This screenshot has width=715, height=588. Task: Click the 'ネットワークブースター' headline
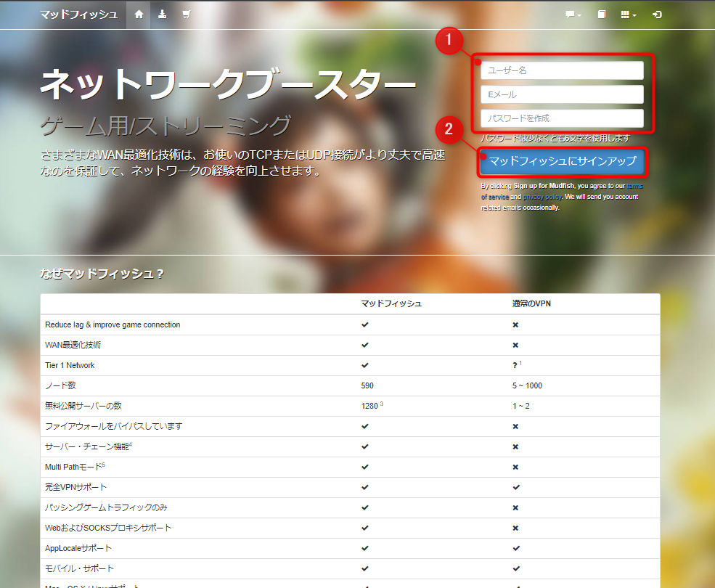pos(228,85)
